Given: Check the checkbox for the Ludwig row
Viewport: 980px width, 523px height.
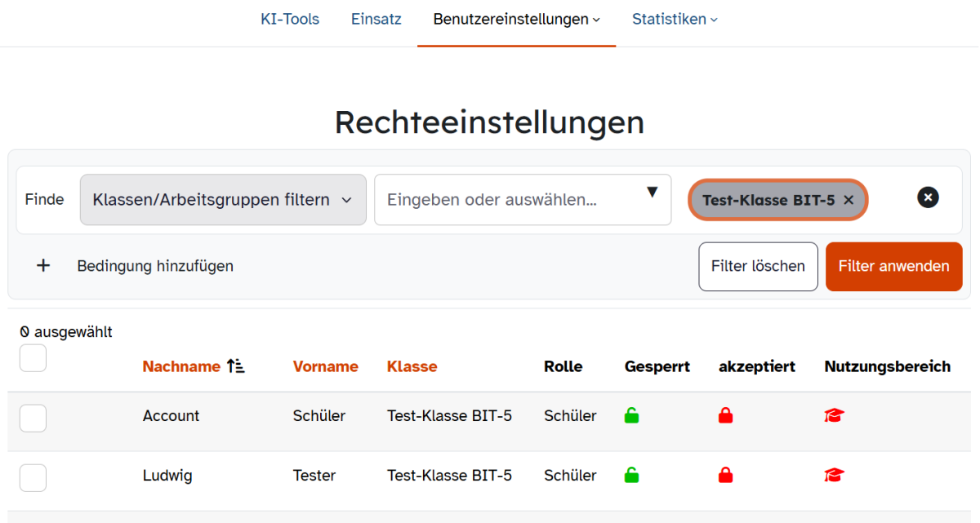Looking at the screenshot, I should point(33,477).
